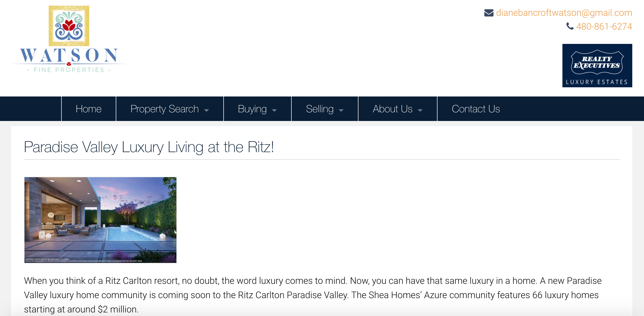644x316 pixels.
Task: Expand the About Us dropdown arrow
Action: coord(420,110)
